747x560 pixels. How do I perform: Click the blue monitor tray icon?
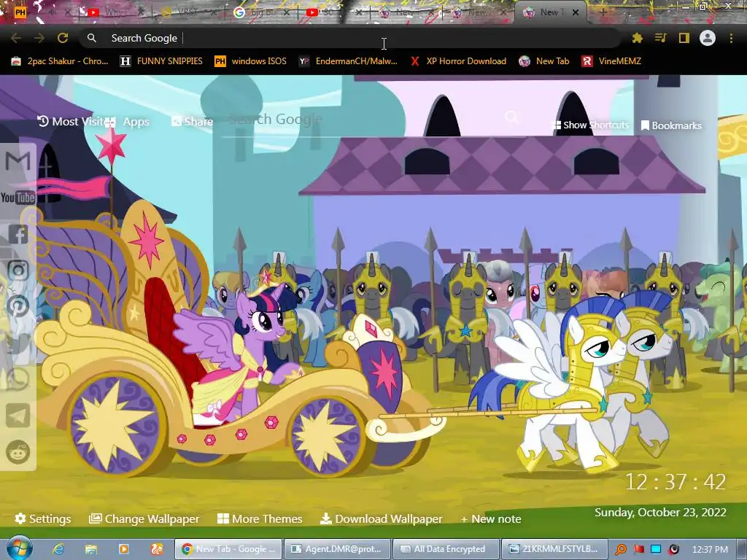pyautogui.click(x=656, y=550)
